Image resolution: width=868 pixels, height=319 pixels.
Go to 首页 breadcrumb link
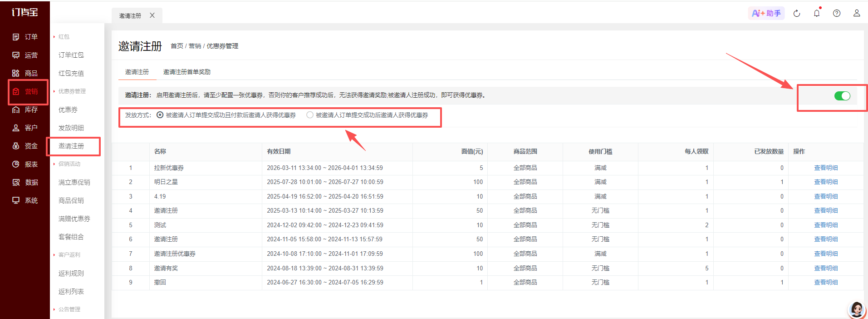coord(177,46)
